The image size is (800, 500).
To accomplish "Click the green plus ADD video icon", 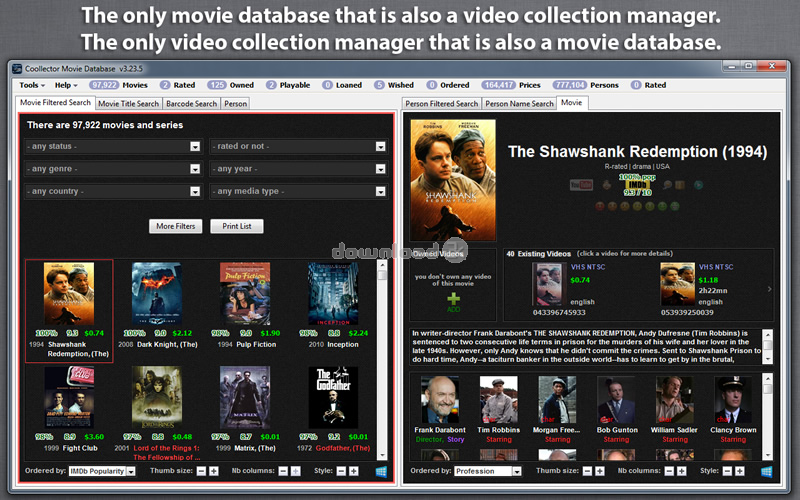I will 453,302.
